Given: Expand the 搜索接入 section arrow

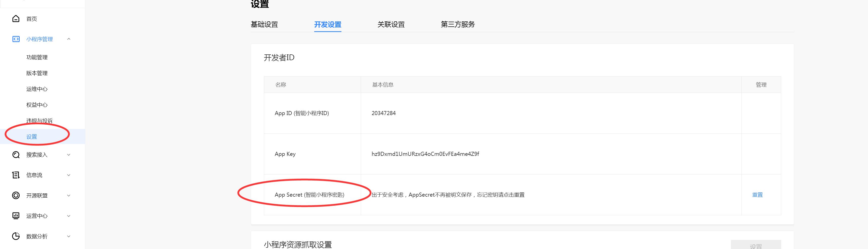Looking at the screenshot, I should tap(69, 155).
